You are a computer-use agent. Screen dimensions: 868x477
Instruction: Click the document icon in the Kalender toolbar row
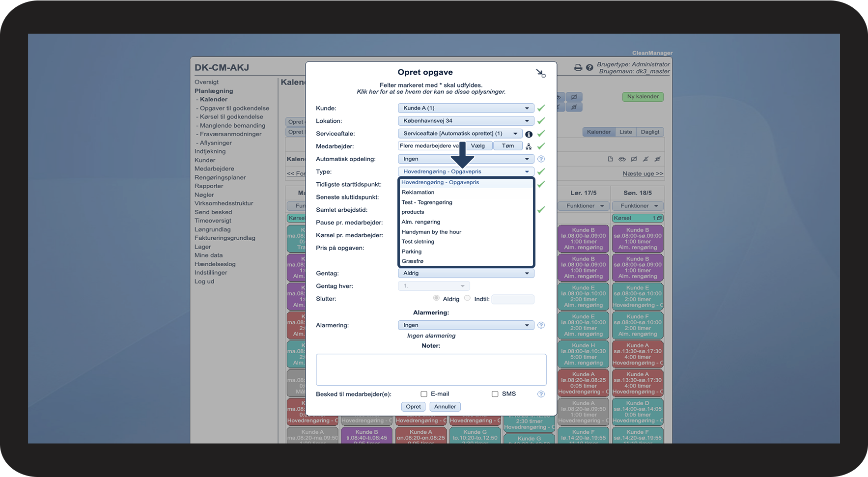point(610,159)
